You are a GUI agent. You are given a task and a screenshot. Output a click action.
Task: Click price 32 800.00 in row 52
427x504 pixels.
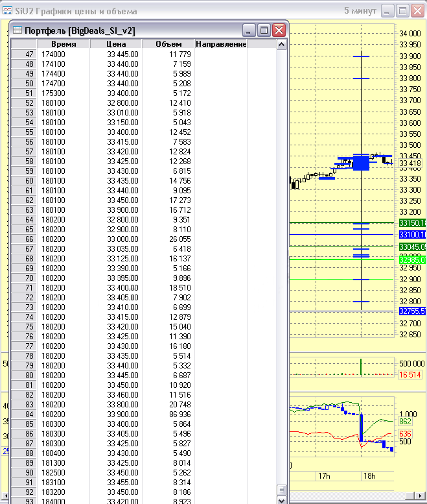coord(122,103)
